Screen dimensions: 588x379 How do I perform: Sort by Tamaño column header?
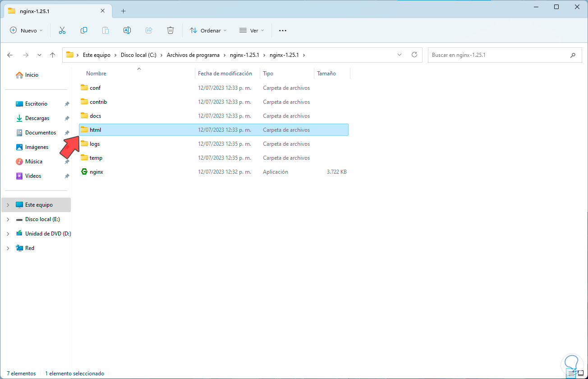tap(326, 73)
